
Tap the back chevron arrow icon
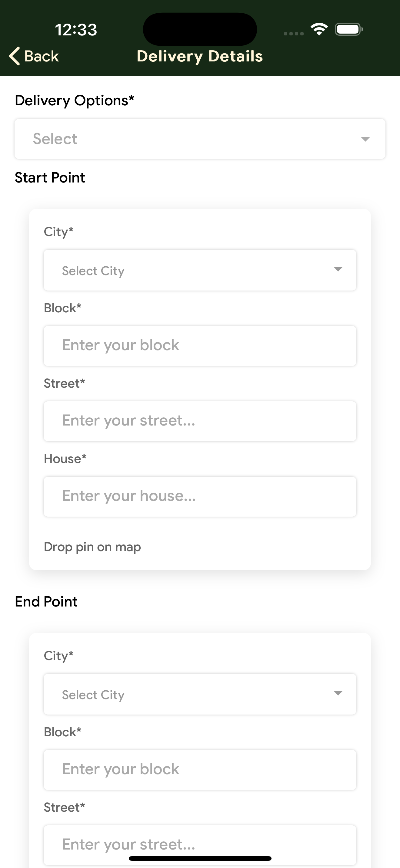(14, 56)
